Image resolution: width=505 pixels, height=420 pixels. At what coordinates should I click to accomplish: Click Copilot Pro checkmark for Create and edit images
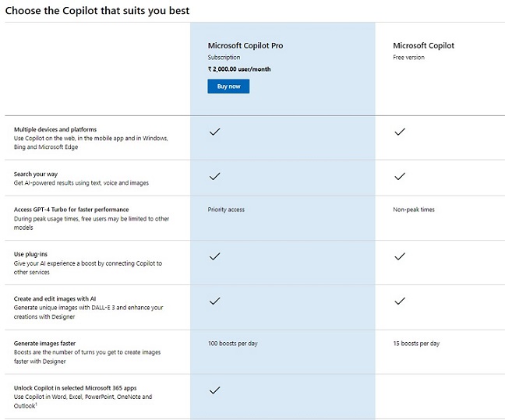214,300
